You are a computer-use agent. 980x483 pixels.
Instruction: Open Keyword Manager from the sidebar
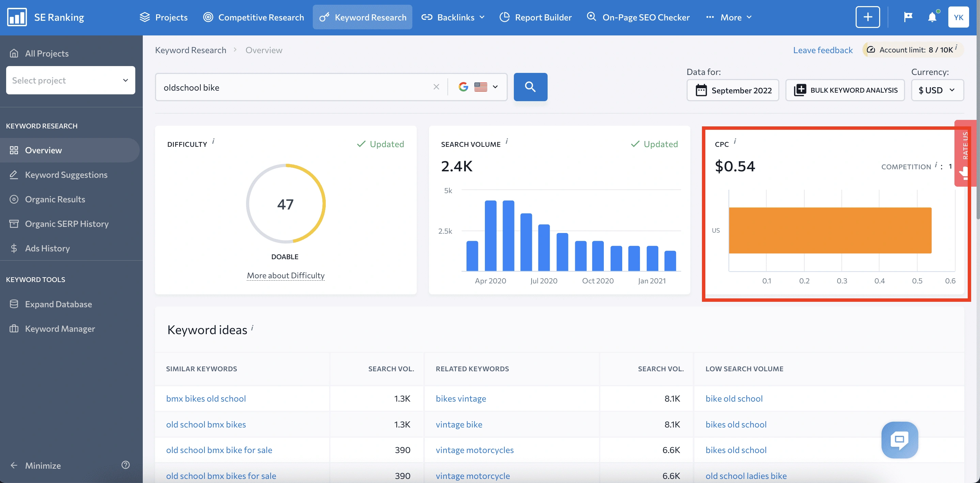(60, 329)
